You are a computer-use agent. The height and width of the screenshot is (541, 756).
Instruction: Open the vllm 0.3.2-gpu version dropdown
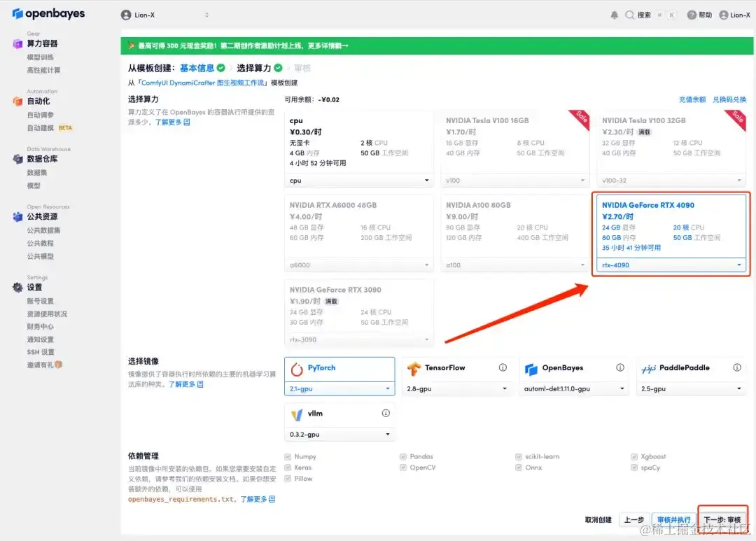click(339, 435)
